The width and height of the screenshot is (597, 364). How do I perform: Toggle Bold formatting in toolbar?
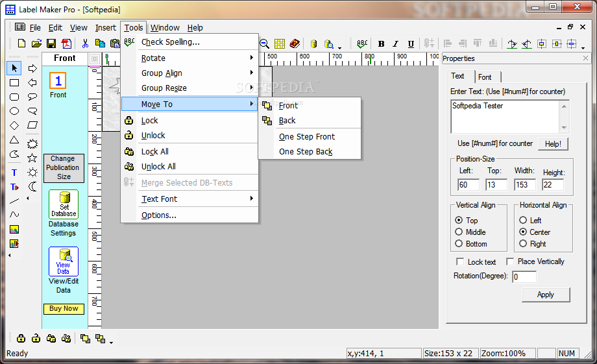[x=381, y=43]
